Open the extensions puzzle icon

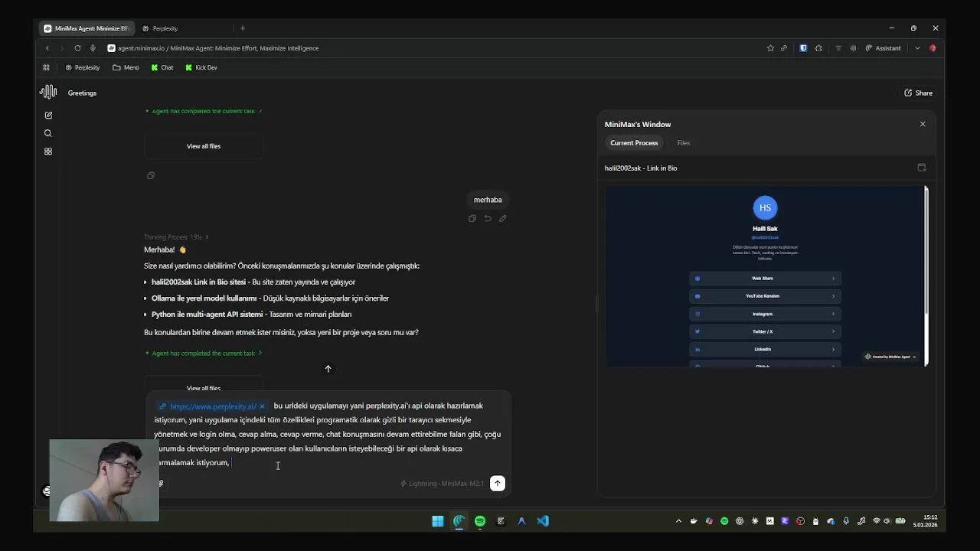(x=818, y=48)
